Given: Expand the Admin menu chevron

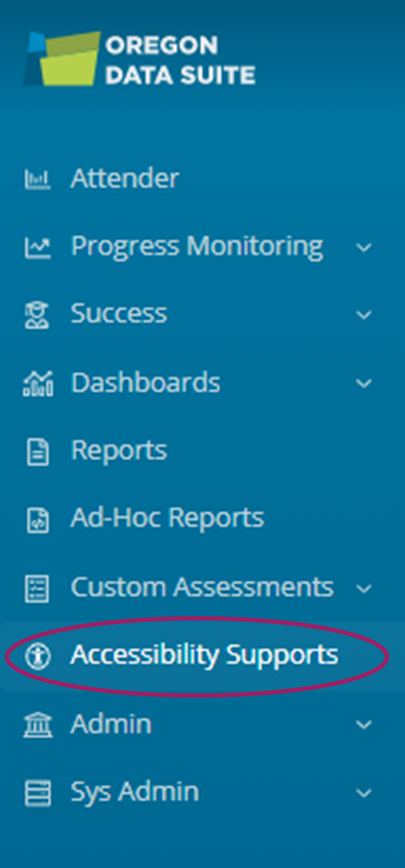Looking at the screenshot, I should pos(363,725).
